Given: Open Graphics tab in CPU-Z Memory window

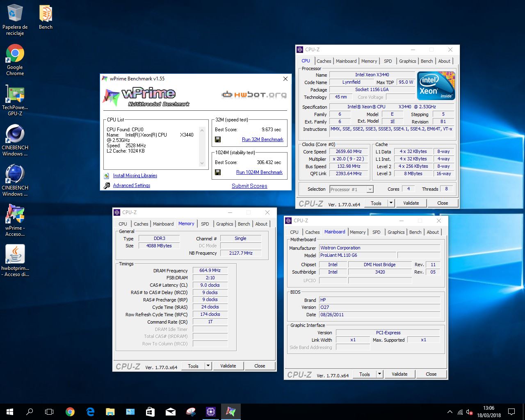Looking at the screenshot, I should [x=225, y=224].
